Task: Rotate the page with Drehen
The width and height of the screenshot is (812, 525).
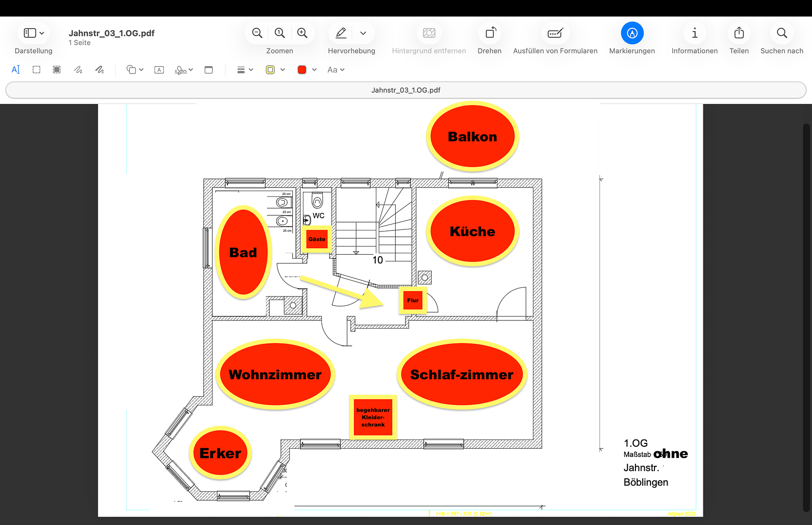Action: [490, 33]
